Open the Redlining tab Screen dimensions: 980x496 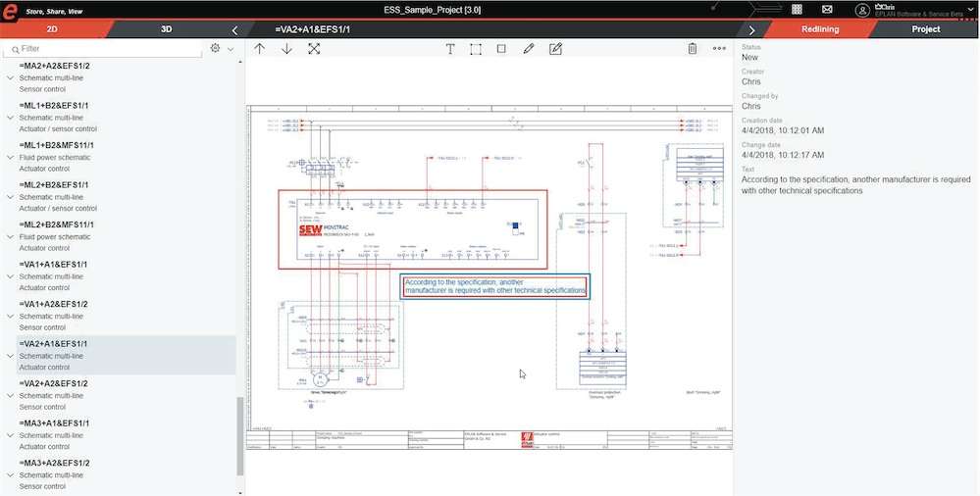pyautogui.click(x=817, y=29)
